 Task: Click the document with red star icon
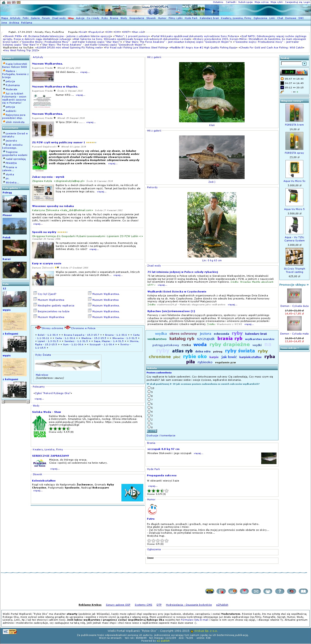pyautogui.click(x=221, y=591)
